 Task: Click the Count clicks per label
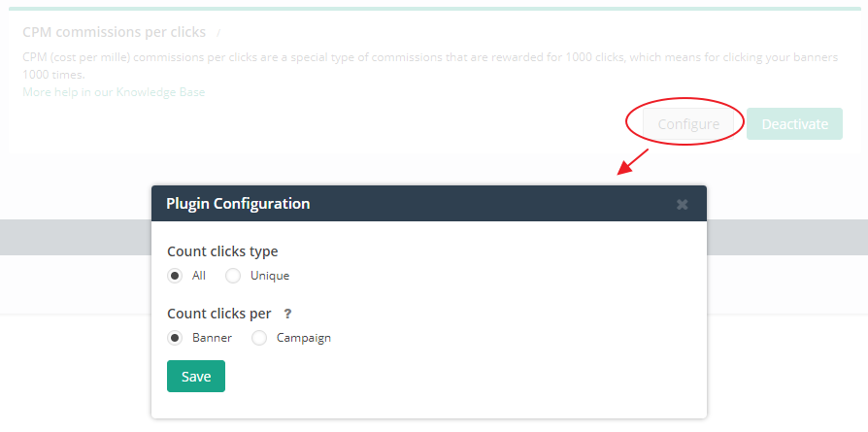click(x=218, y=314)
